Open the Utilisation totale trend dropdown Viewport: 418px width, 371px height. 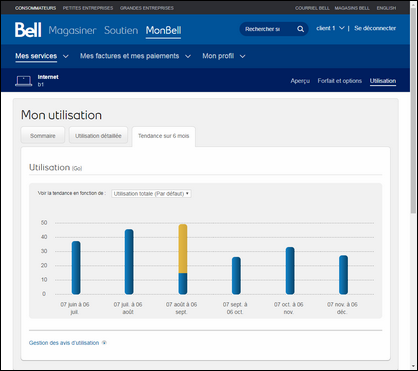click(151, 194)
